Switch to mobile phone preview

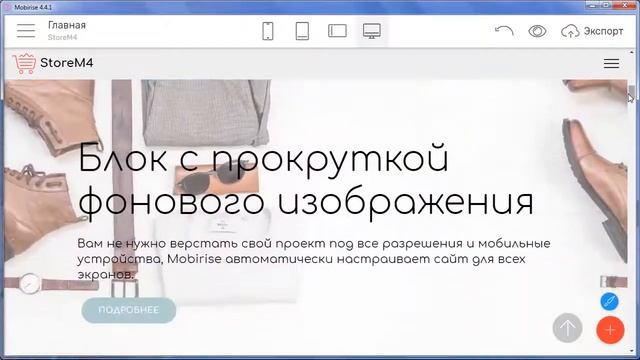coord(268,31)
